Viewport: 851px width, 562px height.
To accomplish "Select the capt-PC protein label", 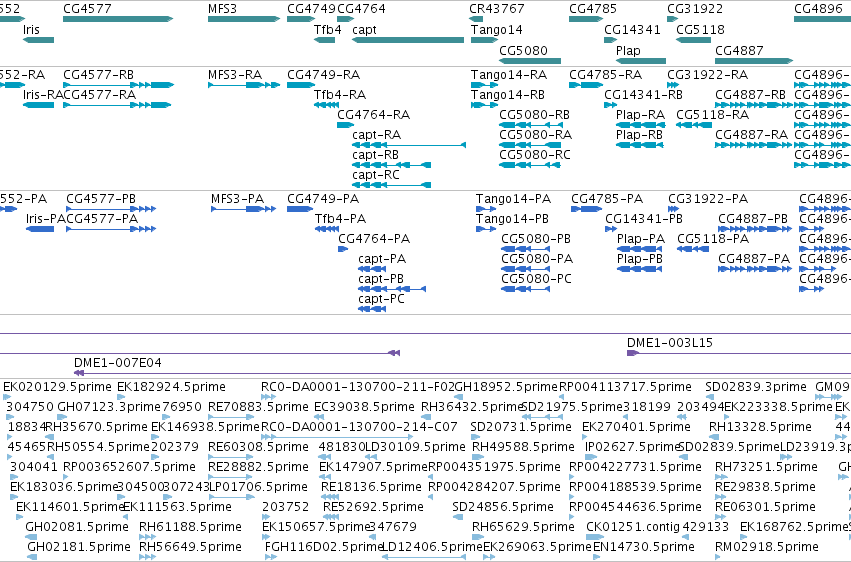I will [x=382, y=299].
